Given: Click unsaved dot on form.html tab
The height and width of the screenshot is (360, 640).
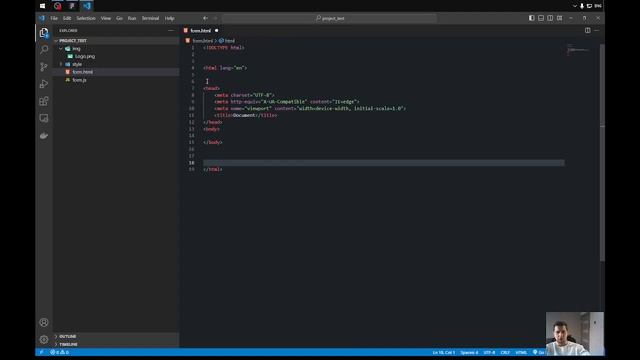Looking at the screenshot, I should coord(216,31).
